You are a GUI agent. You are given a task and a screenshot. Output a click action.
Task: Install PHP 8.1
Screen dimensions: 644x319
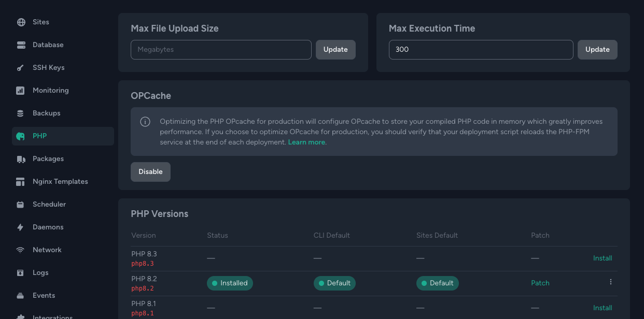tap(603, 308)
